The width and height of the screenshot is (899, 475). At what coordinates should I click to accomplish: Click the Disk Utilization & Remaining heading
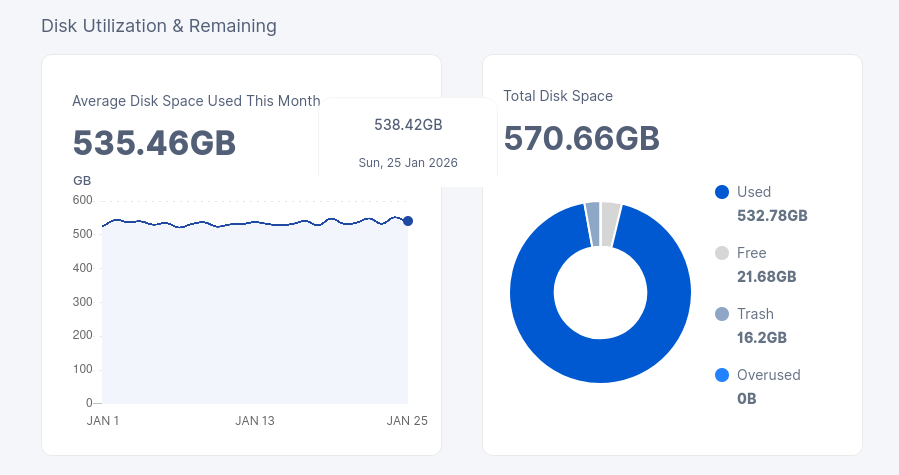(158, 26)
